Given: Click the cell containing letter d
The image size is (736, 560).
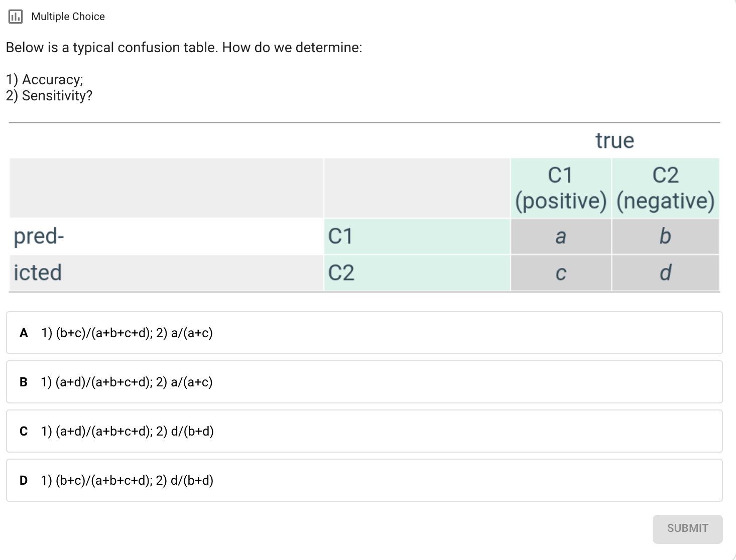Looking at the screenshot, I should click(665, 273).
